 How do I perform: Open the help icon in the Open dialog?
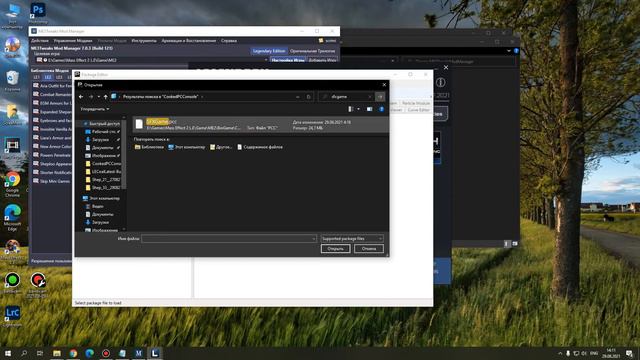point(381,109)
